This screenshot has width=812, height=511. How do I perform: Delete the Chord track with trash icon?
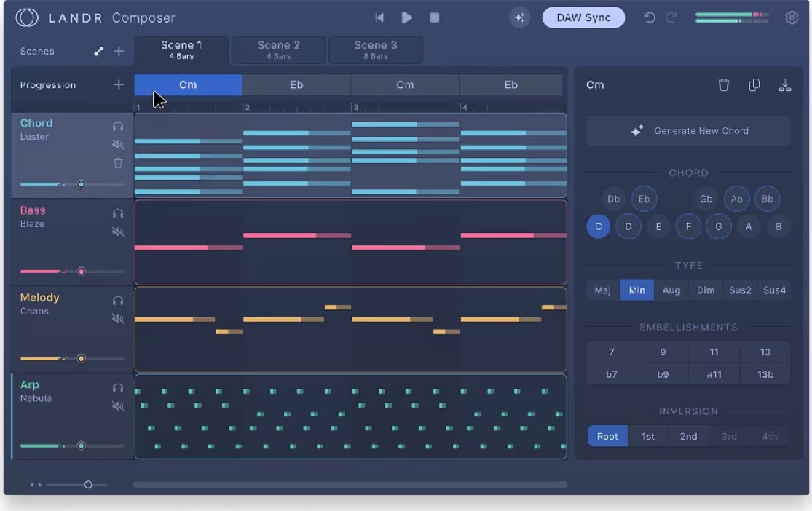[118, 163]
